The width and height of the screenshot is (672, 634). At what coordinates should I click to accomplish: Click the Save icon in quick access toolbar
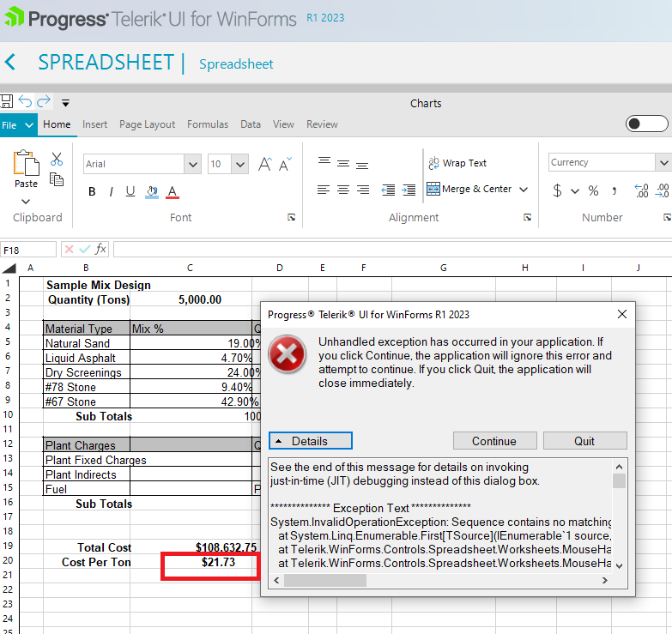[x=6, y=101]
